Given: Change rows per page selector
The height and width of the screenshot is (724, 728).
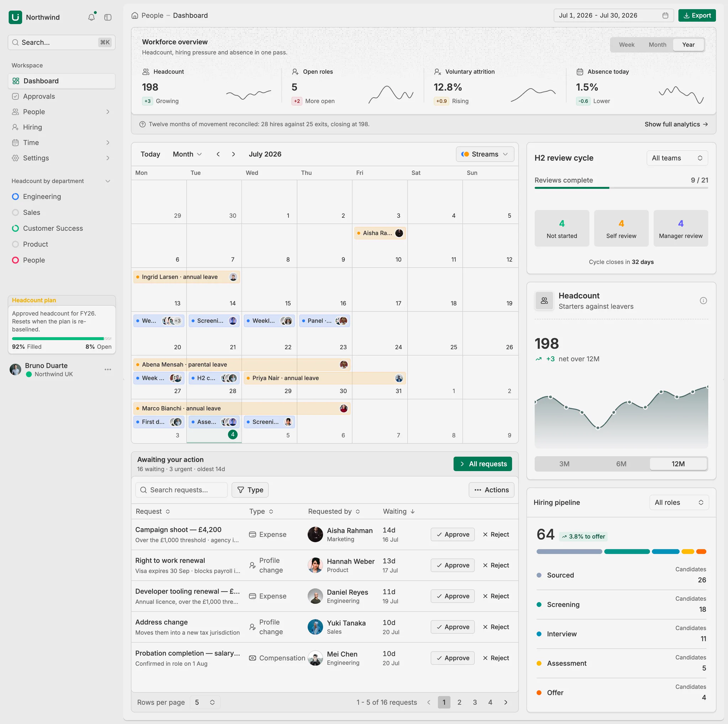Looking at the screenshot, I should pyautogui.click(x=205, y=702).
